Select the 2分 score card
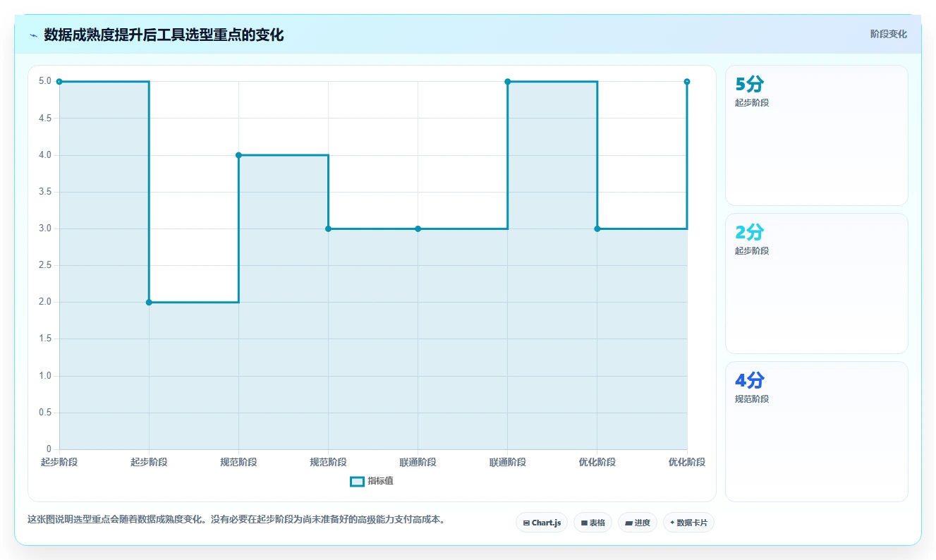The image size is (936, 560). click(x=816, y=284)
